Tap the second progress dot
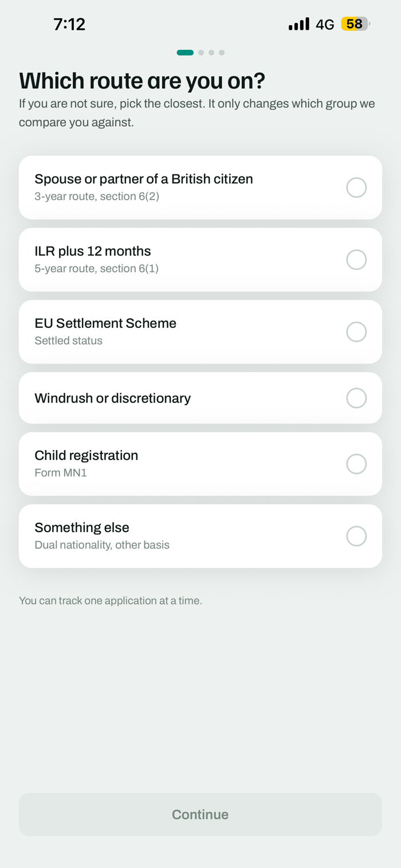 [x=201, y=53]
